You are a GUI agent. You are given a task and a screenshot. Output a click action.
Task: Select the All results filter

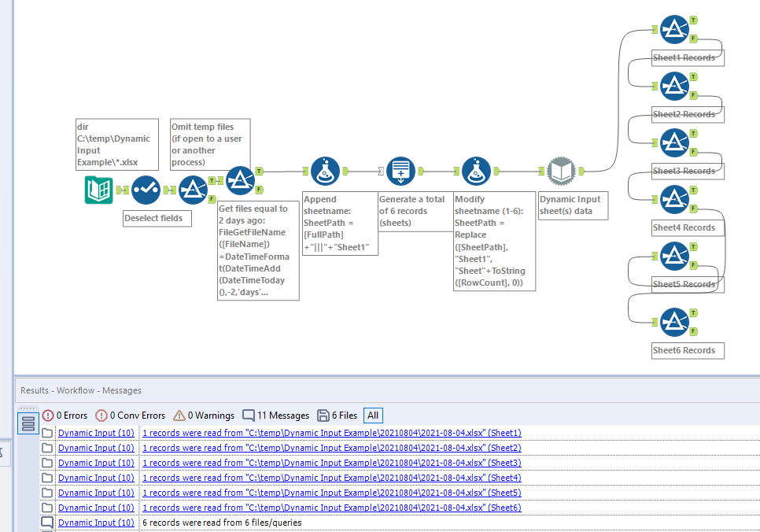pos(373,416)
